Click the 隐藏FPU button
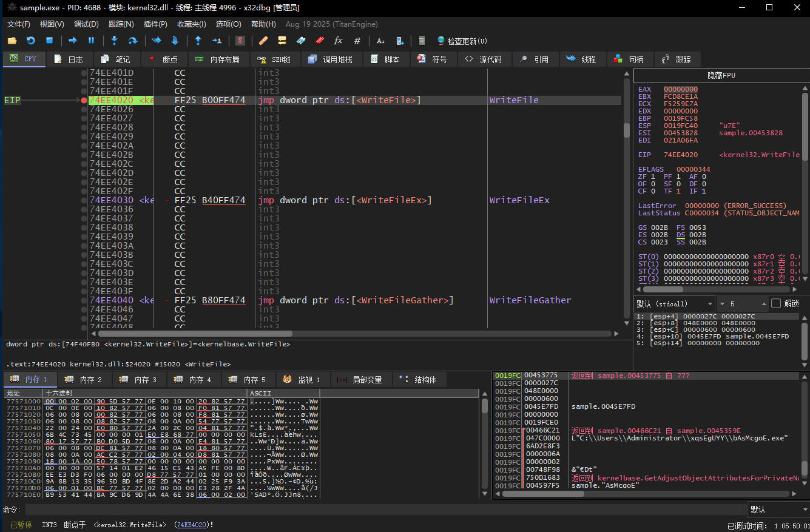Image resolution: width=810 pixels, height=532 pixels. 721,76
